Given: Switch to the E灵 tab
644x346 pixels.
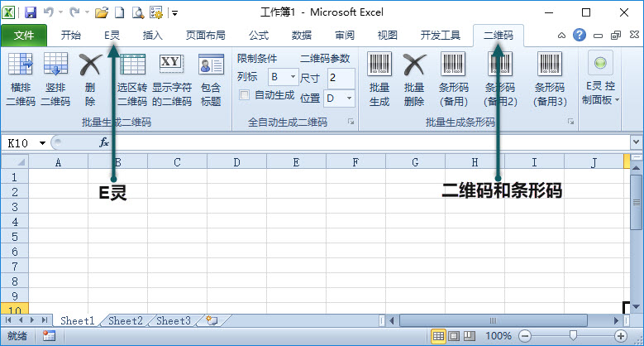Looking at the screenshot, I should coord(112,36).
